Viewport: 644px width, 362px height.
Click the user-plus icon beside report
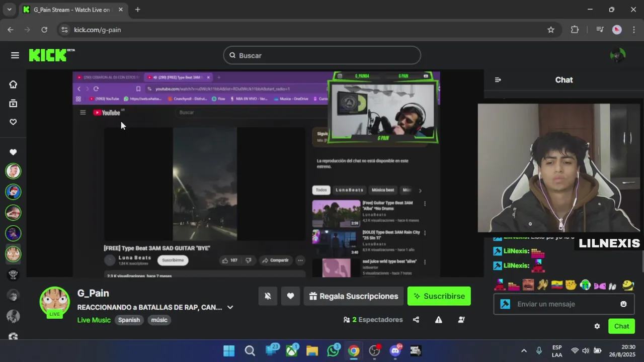[461, 320]
